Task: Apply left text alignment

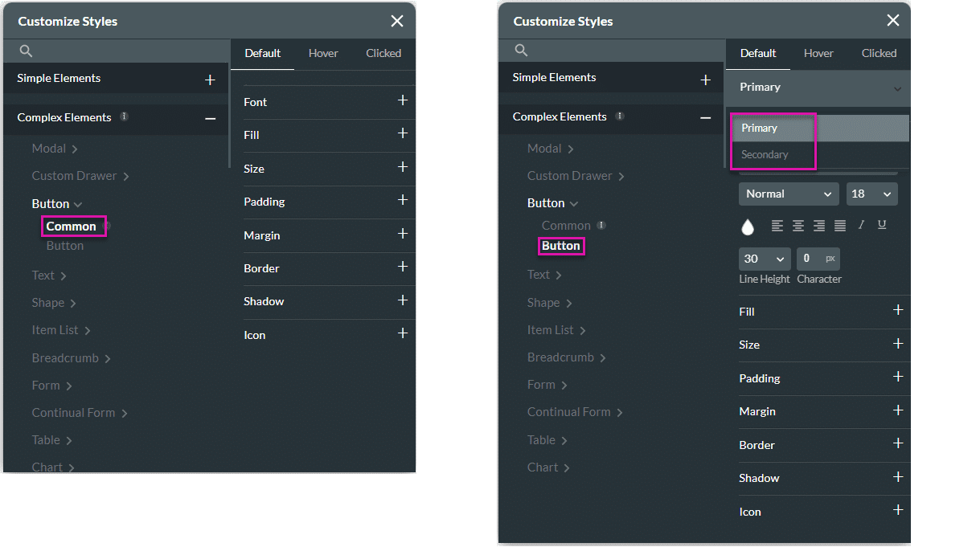Action: coord(777,226)
